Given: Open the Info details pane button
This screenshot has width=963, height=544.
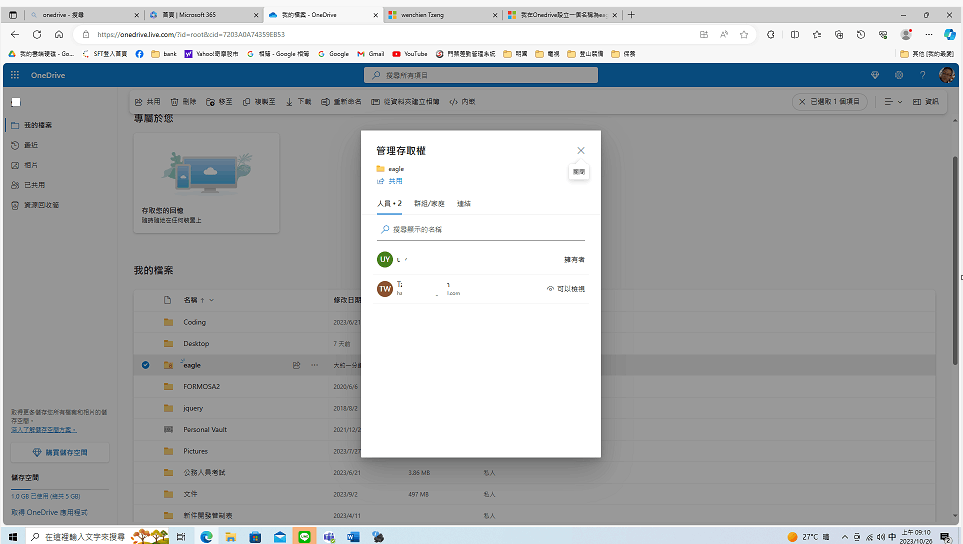Looking at the screenshot, I should 926,102.
